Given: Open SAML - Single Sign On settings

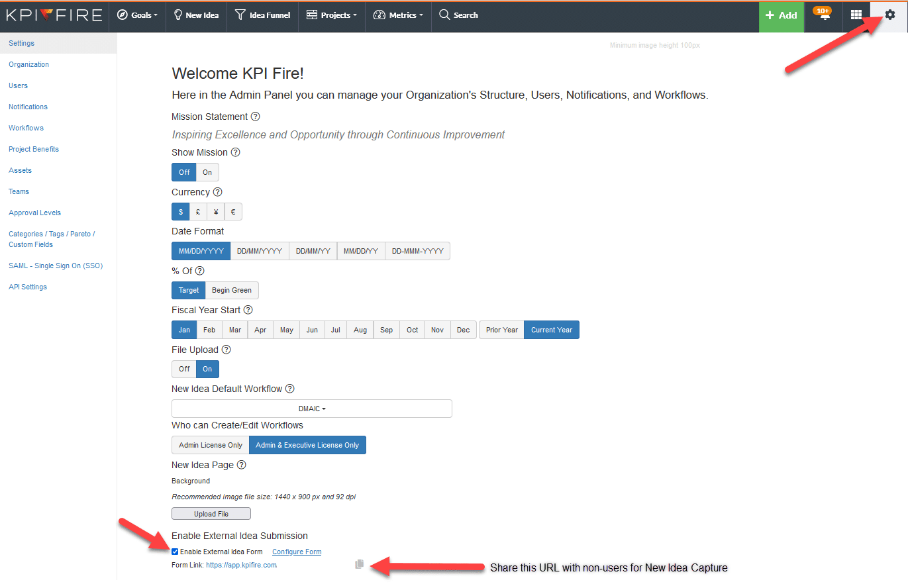Looking at the screenshot, I should click(56, 266).
